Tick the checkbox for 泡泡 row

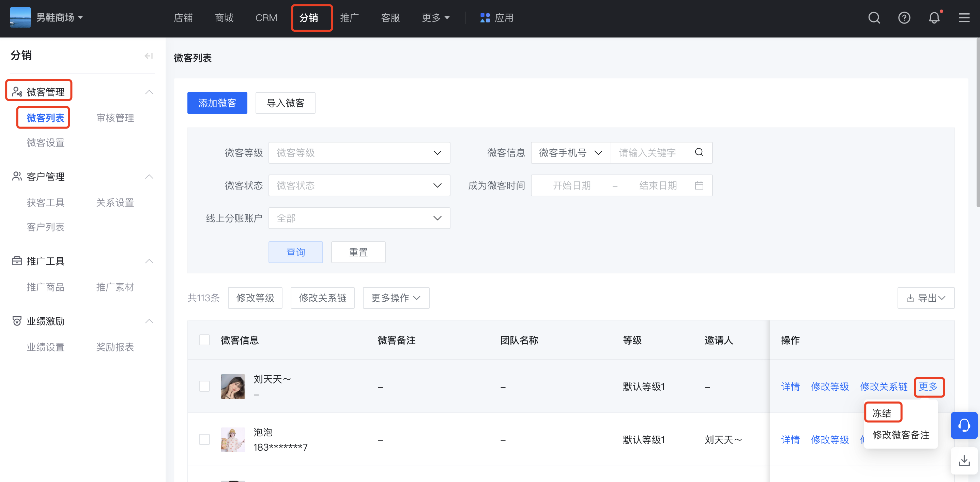click(204, 439)
